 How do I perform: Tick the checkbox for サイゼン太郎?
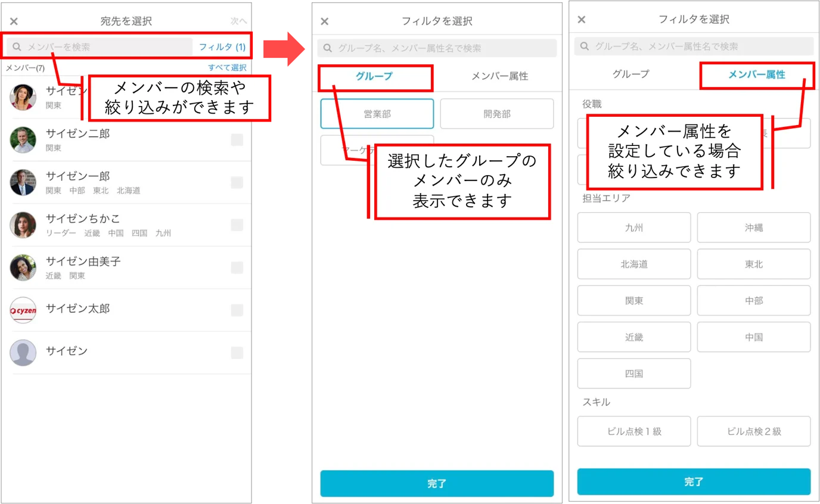point(237,310)
